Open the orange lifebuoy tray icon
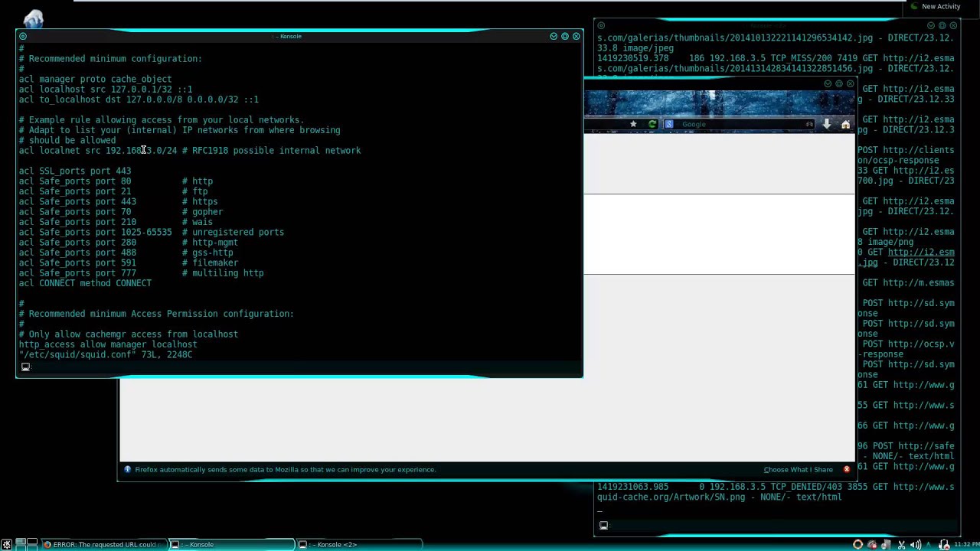980x551 pixels. (x=857, y=544)
